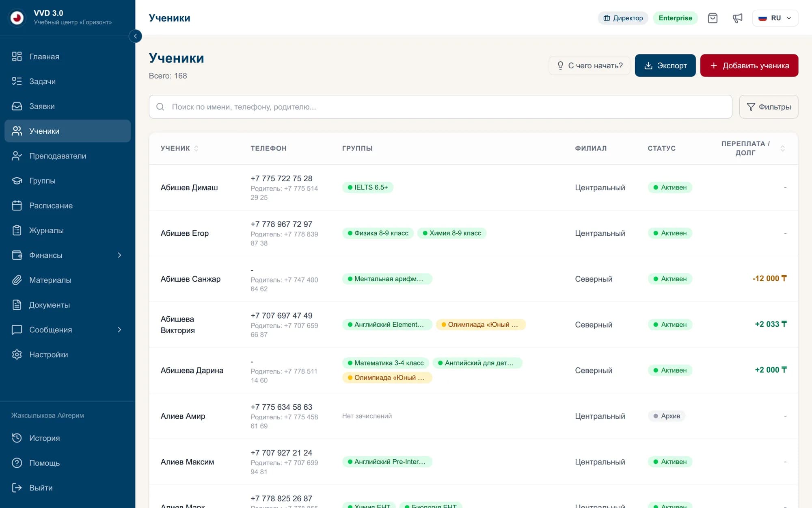
Task: Open Журналы in the sidebar
Action: (x=67, y=230)
